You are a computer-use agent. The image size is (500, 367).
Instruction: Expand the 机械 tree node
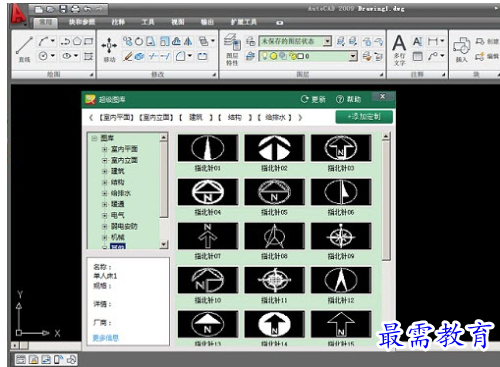[104, 237]
